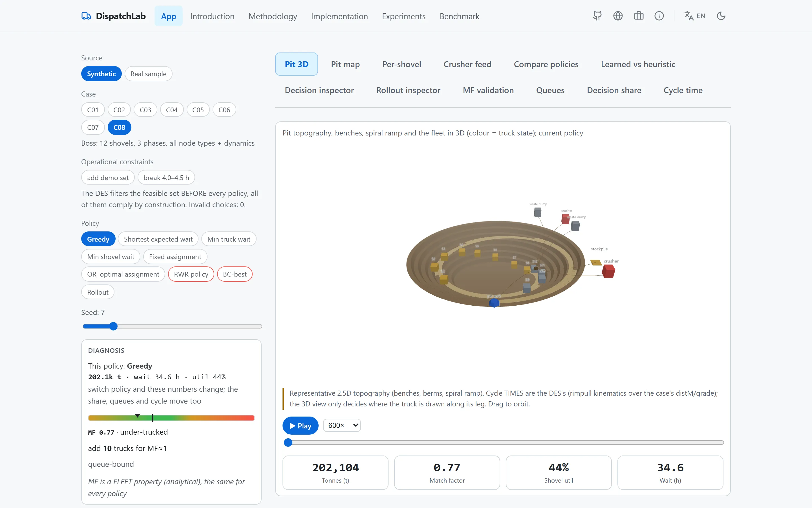
Task: Open the App nav tab
Action: pos(168,16)
